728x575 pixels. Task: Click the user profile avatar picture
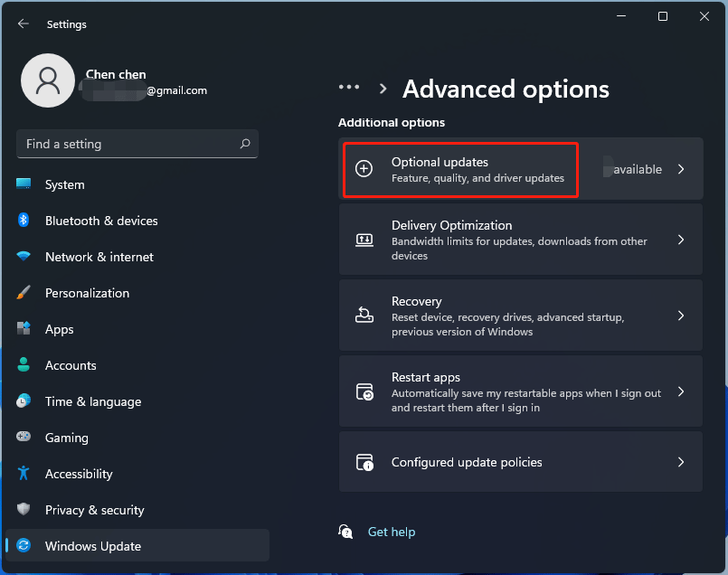click(48, 80)
